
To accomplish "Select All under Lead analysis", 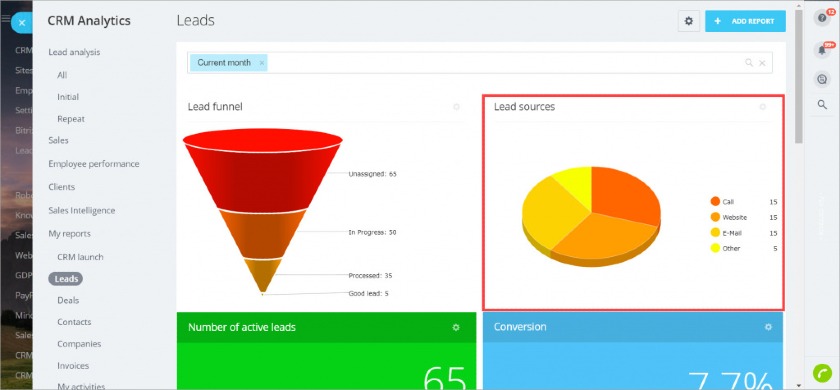I will click(x=62, y=75).
